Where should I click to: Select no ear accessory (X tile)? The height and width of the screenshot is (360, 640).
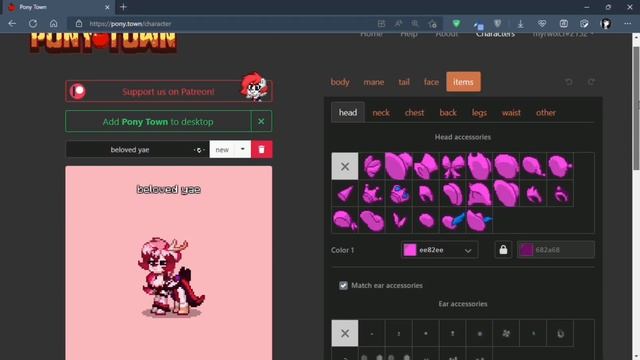point(345,333)
